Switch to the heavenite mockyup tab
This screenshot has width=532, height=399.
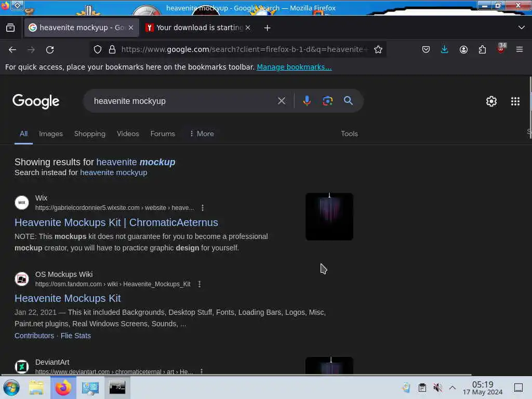82,28
